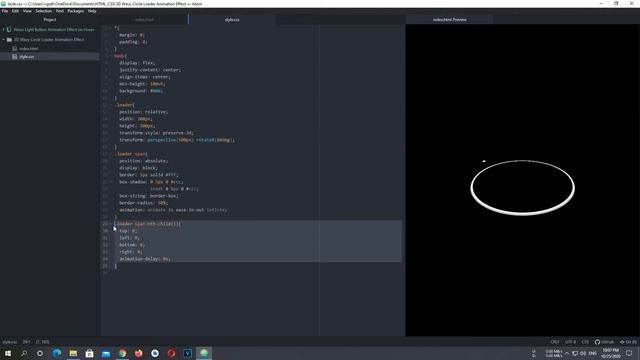The width and height of the screenshot is (640, 360).
Task: Open the white ring app in the taskbar
Action: coord(155,353)
